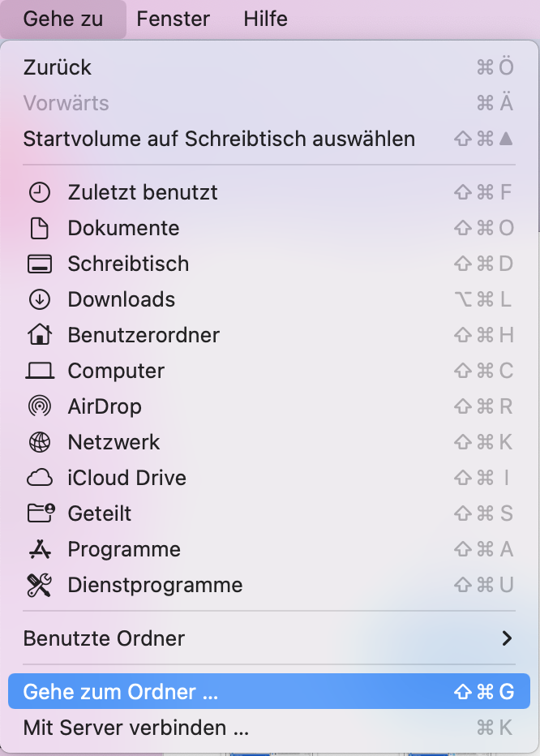Expand the Benutzte Ordner submenu arrow
540x756 pixels.
[x=507, y=638]
